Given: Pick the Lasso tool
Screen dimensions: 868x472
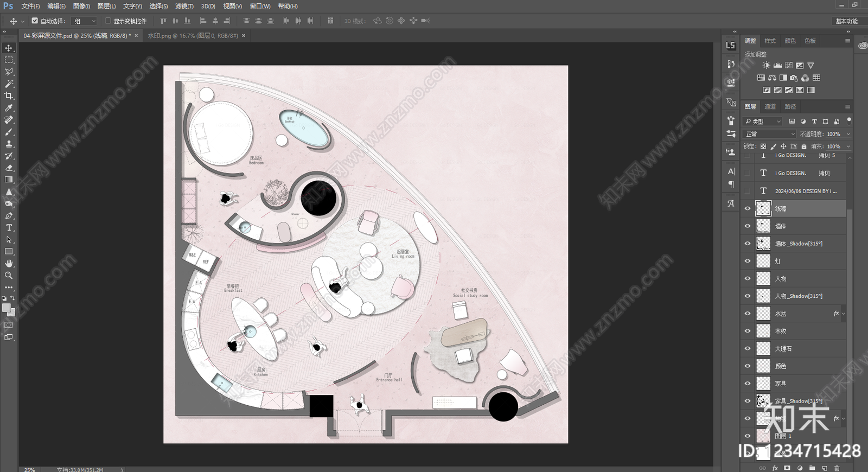Looking at the screenshot, I should 9,72.
